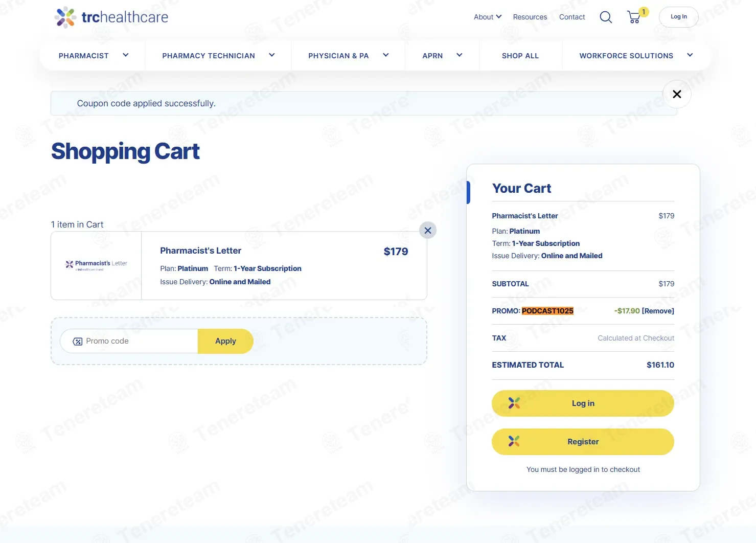Select the estimated total $161.10

(660, 365)
